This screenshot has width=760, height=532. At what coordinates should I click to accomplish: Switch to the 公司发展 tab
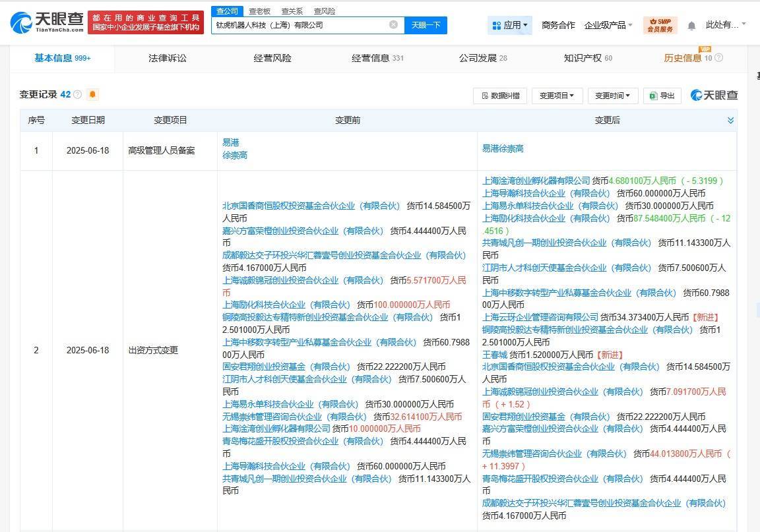483,58
